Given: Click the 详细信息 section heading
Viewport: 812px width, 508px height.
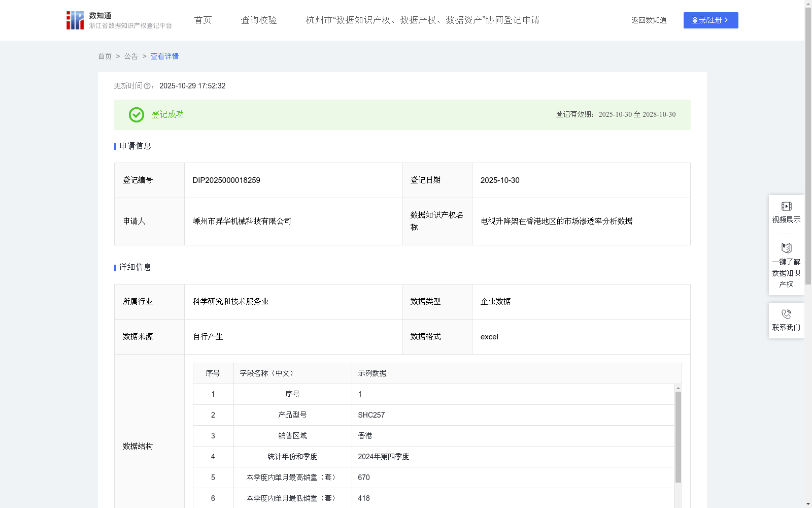Looking at the screenshot, I should (135, 267).
